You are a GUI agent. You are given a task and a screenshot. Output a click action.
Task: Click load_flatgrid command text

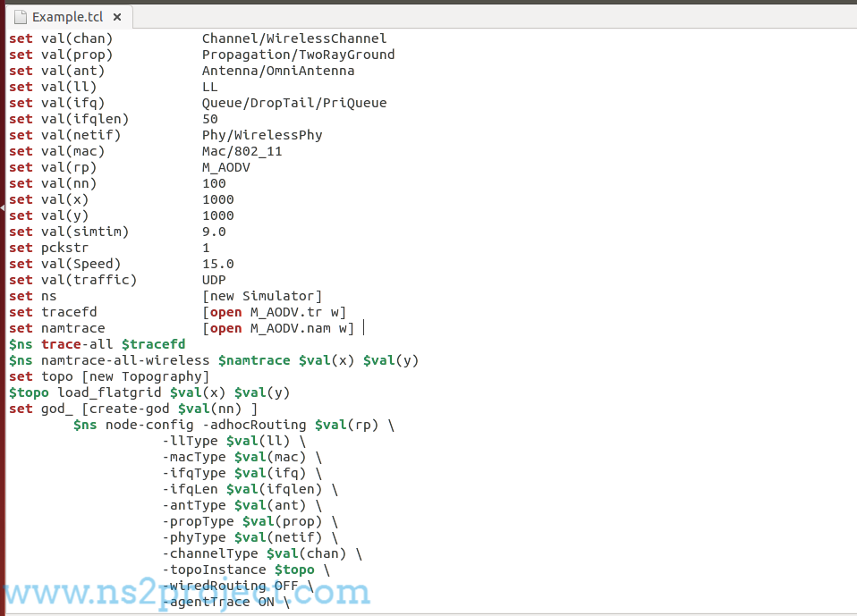click(x=109, y=392)
